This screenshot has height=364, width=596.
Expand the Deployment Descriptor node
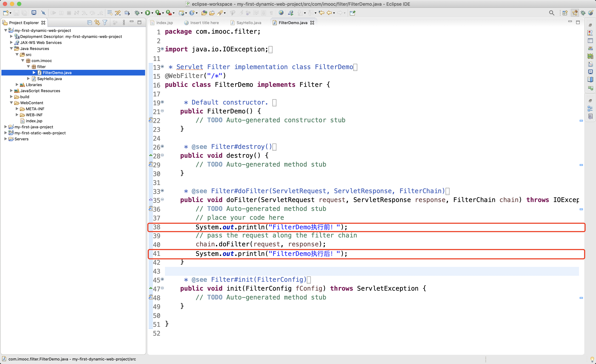11,37
